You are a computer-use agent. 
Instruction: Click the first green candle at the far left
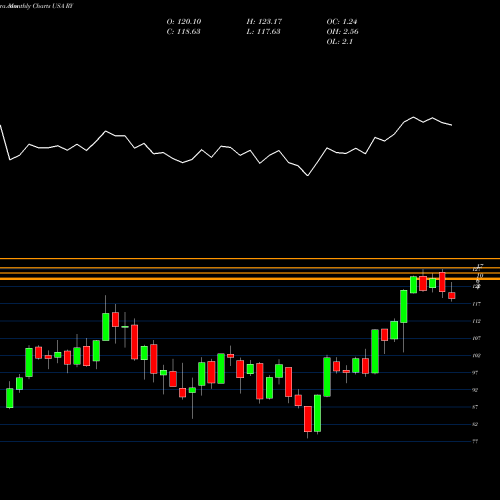pyautogui.click(x=10, y=398)
